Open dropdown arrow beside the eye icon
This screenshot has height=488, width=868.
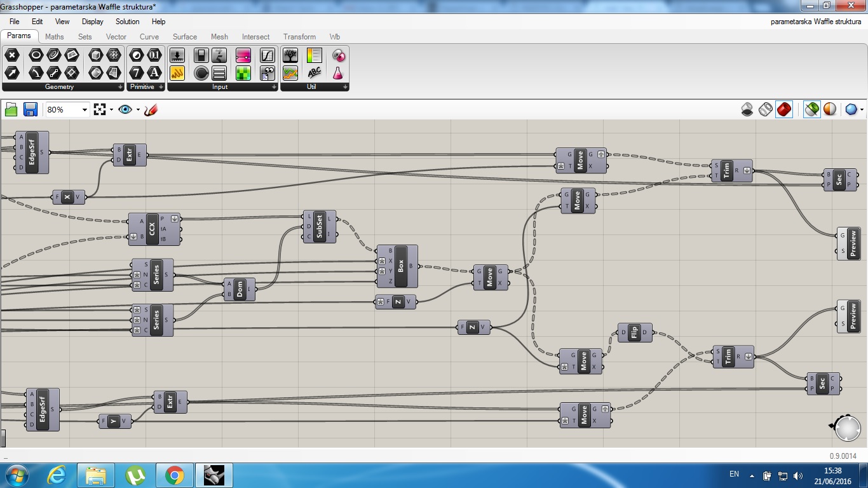point(138,110)
